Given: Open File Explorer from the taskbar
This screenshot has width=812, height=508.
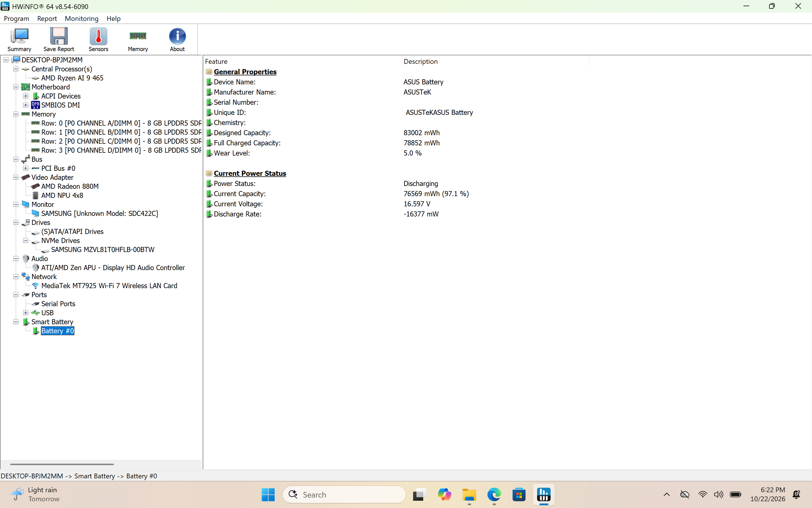Looking at the screenshot, I should 469,494.
